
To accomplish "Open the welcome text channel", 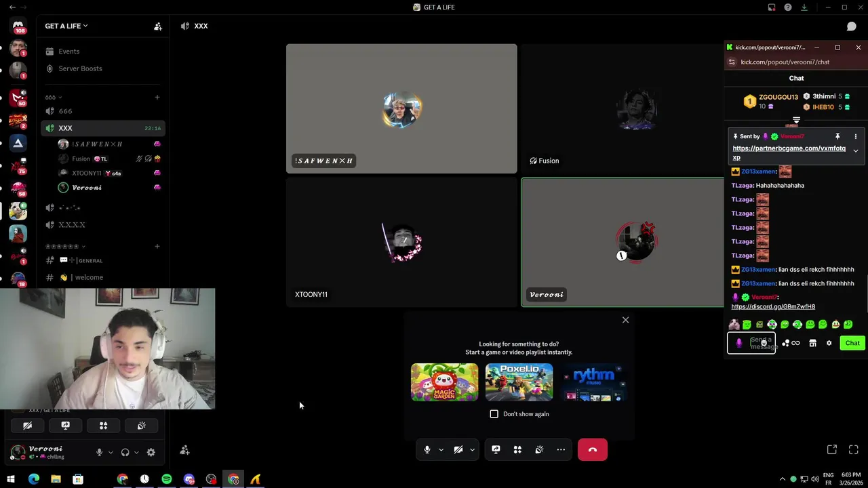I will point(103,277).
